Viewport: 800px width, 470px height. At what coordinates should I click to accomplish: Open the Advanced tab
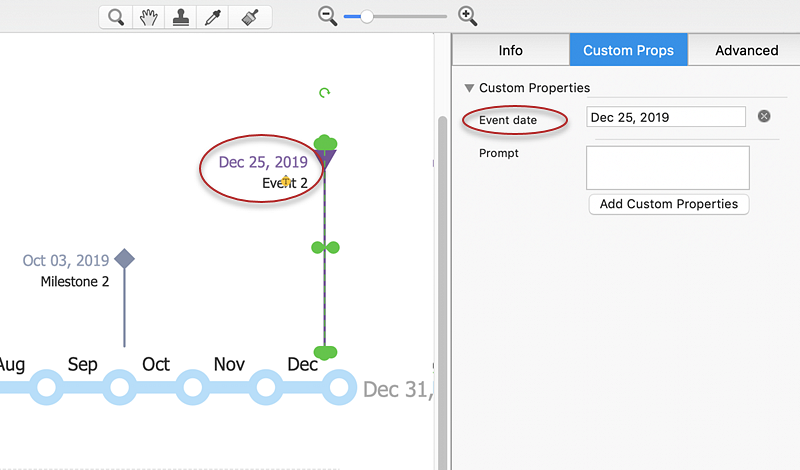tap(746, 50)
